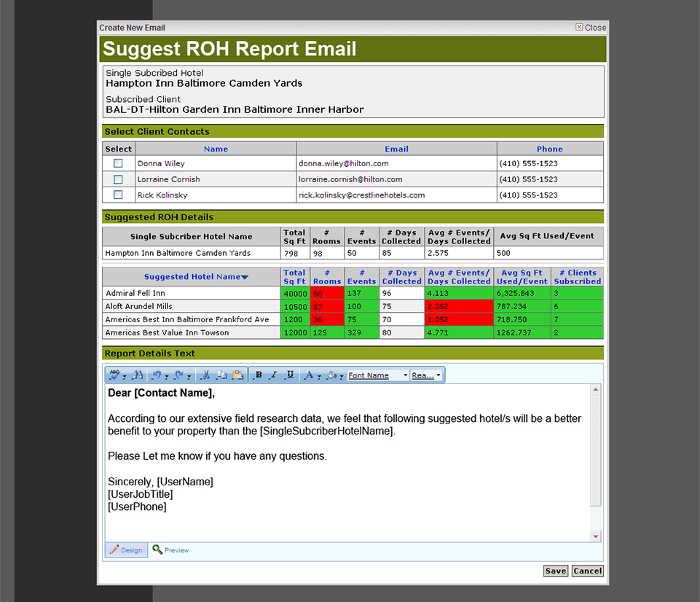
Task: Click the 1262.737 value cell
Action: pos(522,333)
